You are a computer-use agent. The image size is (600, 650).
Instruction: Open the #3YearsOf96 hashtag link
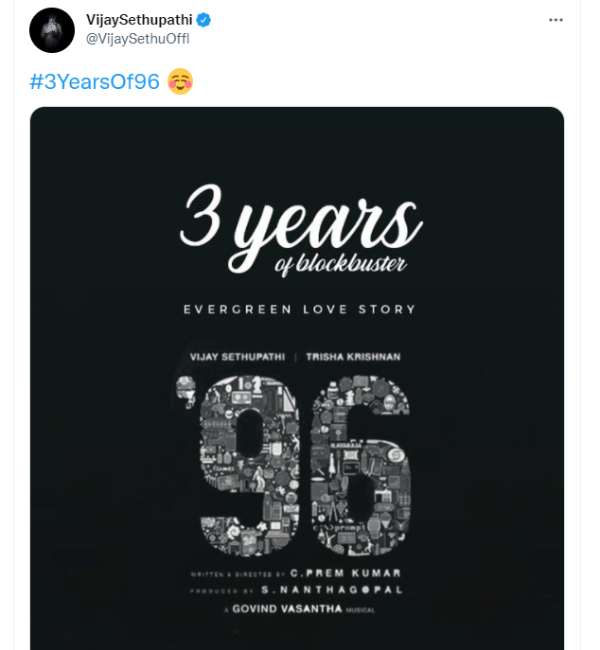click(x=95, y=82)
